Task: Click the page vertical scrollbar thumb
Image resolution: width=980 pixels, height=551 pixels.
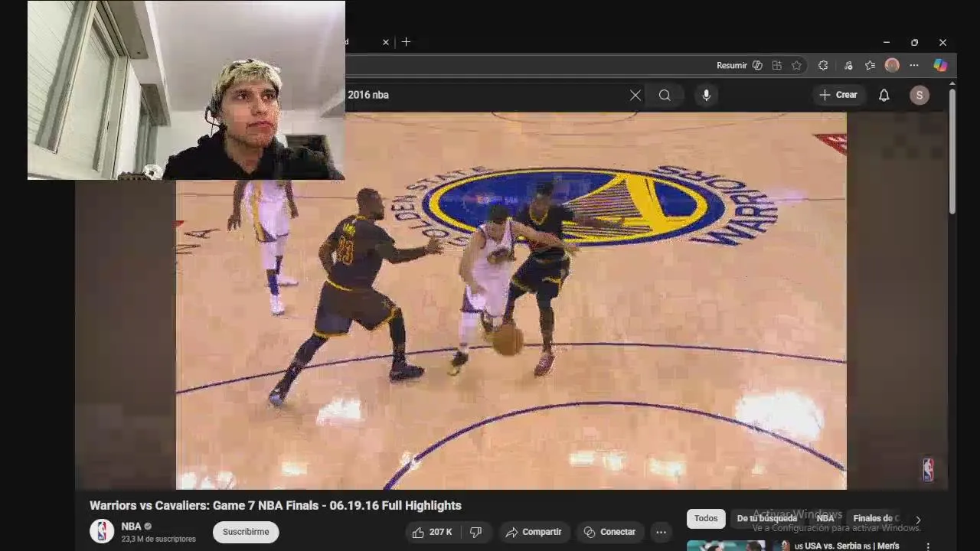Action: (x=952, y=152)
